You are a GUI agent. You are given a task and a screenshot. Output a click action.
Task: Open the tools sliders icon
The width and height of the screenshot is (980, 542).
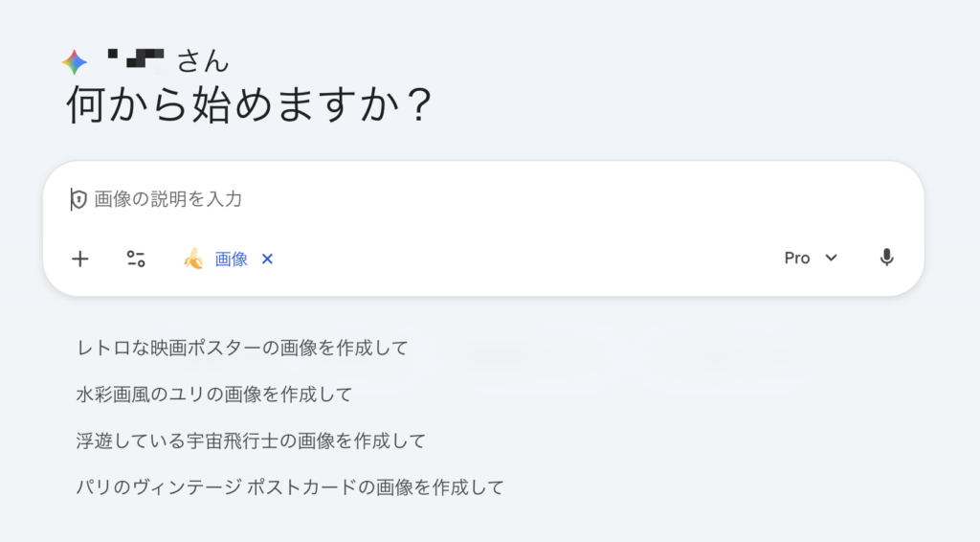136,259
